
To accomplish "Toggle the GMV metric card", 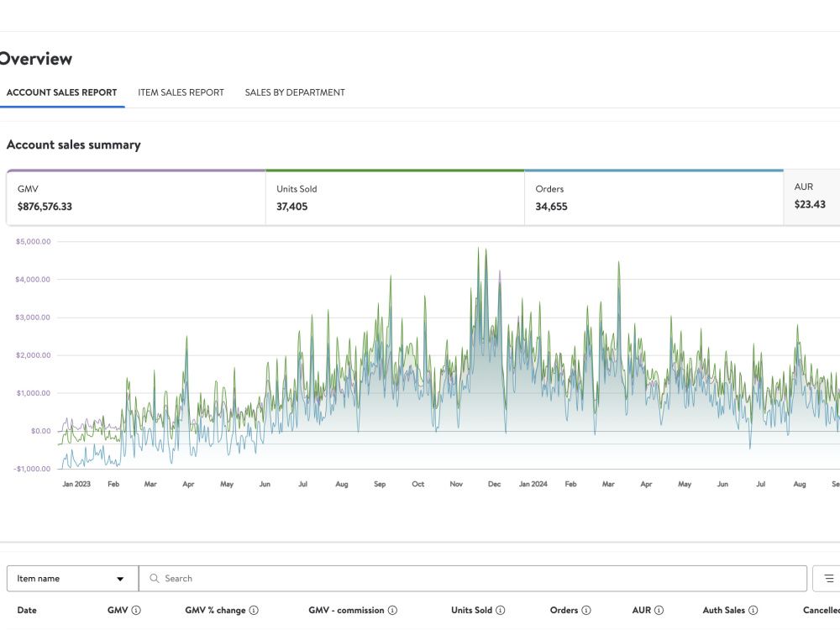I will coord(136,197).
